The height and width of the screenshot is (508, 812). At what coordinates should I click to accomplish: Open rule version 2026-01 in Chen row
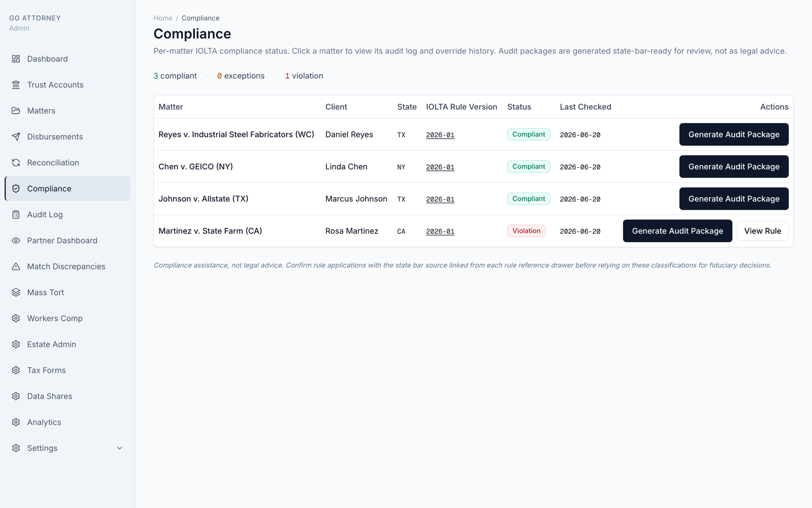click(x=440, y=167)
